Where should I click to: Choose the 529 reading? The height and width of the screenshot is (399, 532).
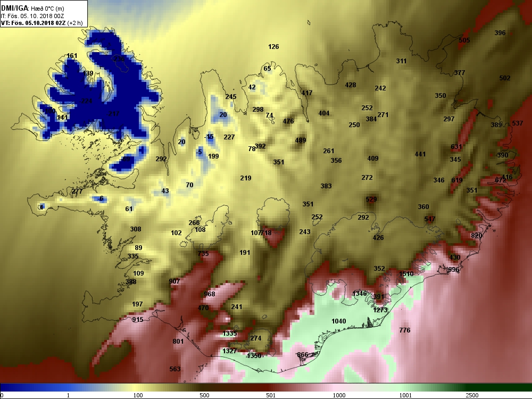coord(371,199)
